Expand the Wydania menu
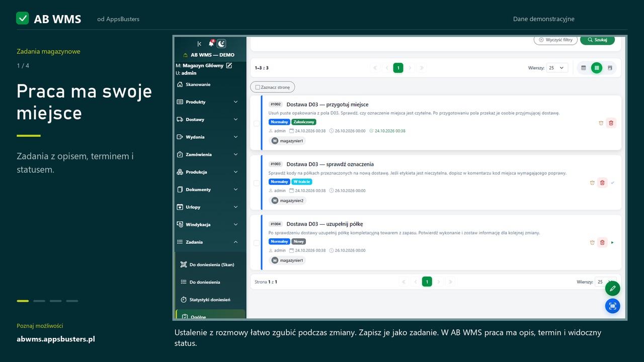Screen dimensions: 644x362 coord(209,137)
